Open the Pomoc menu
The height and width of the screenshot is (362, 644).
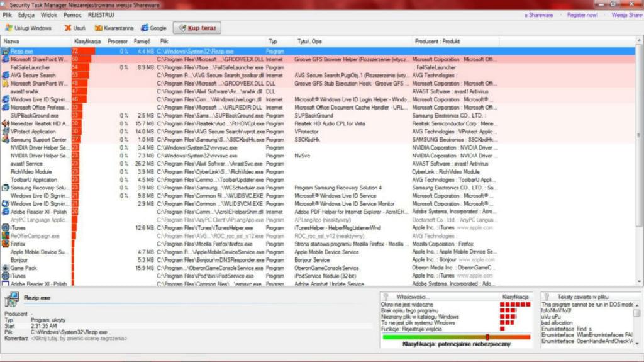[x=72, y=15]
